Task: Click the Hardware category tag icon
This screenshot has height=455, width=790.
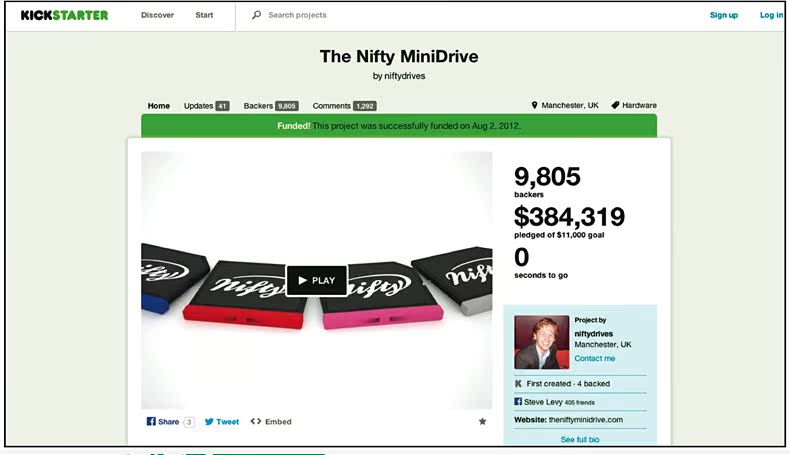Action: (x=615, y=105)
